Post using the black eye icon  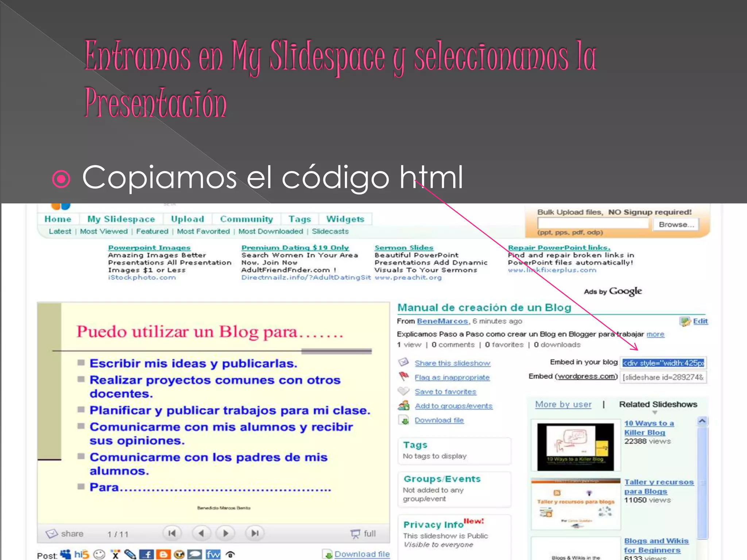coord(230,555)
